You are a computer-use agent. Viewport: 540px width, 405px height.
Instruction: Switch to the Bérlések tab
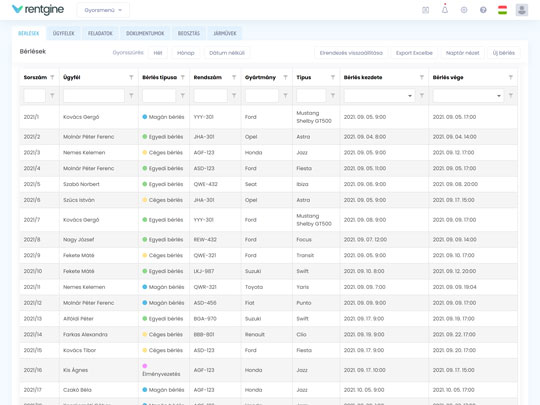point(29,33)
